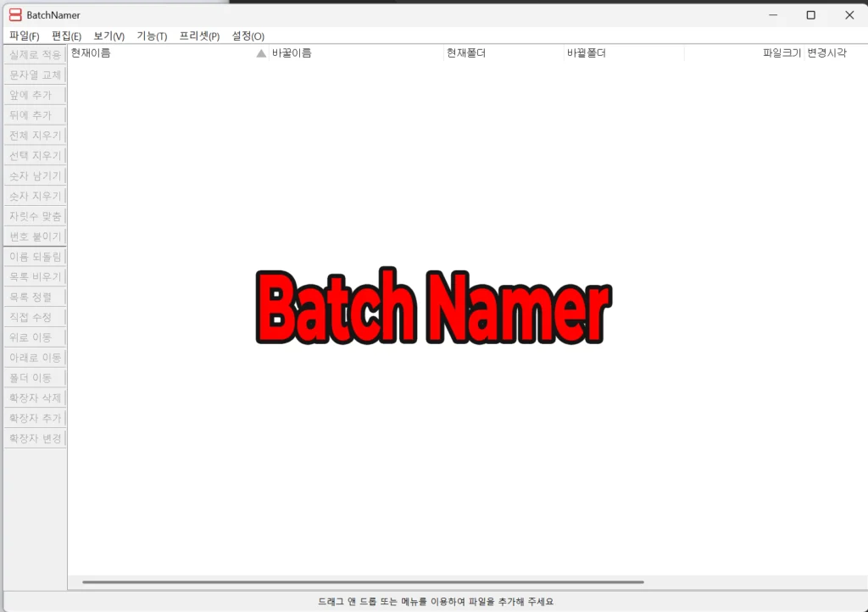Screen dimensions: 868x612
Task: Click the 이름 되돌림 button
Action: tap(35, 257)
